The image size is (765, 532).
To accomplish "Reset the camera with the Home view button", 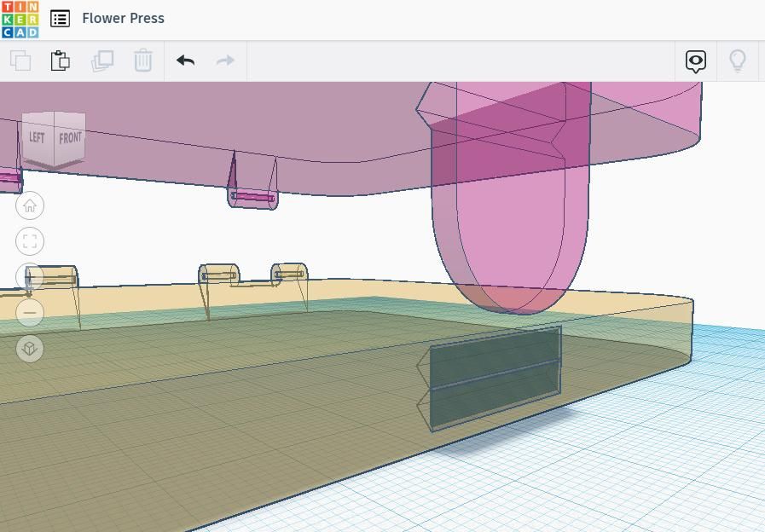I will [30, 205].
